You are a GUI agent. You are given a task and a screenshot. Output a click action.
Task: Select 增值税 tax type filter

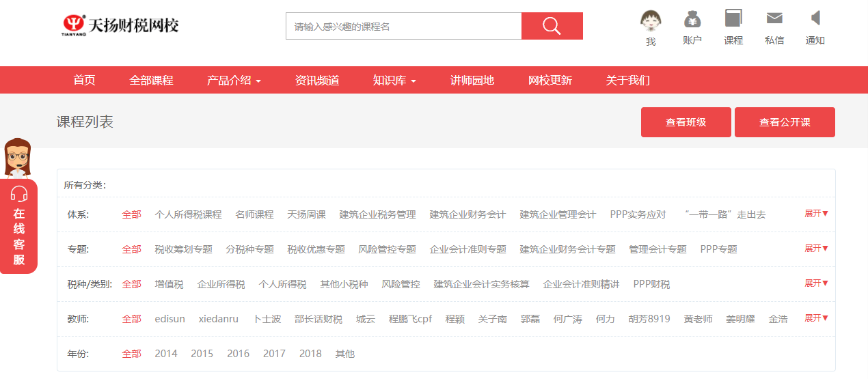tap(169, 284)
